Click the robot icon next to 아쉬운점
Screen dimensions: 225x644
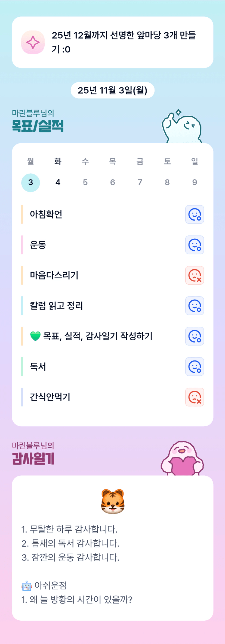coord(26,586)
